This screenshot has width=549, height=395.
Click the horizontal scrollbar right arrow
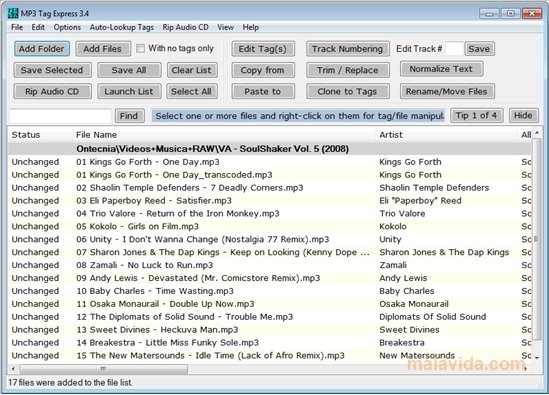[x=526, y=369]
